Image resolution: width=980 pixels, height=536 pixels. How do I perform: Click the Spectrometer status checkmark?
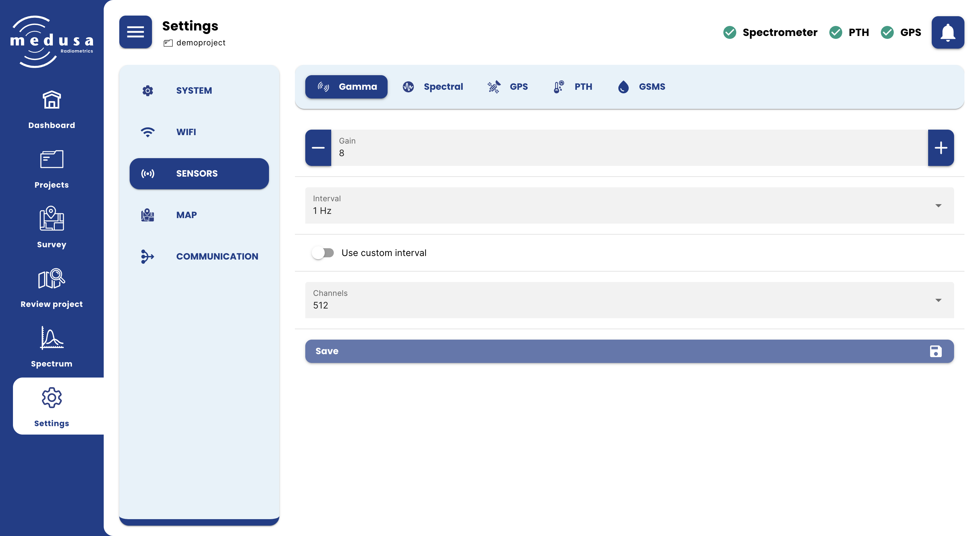[730, 32]
